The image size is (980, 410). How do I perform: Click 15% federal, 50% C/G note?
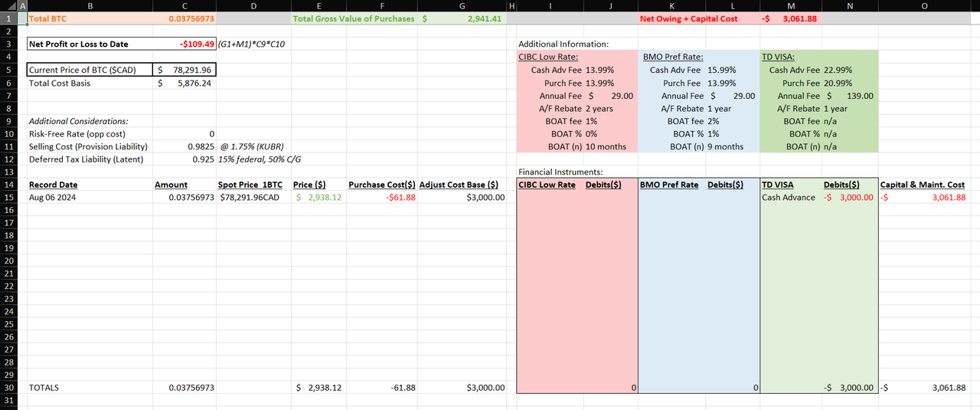click(x=261, y=159)
